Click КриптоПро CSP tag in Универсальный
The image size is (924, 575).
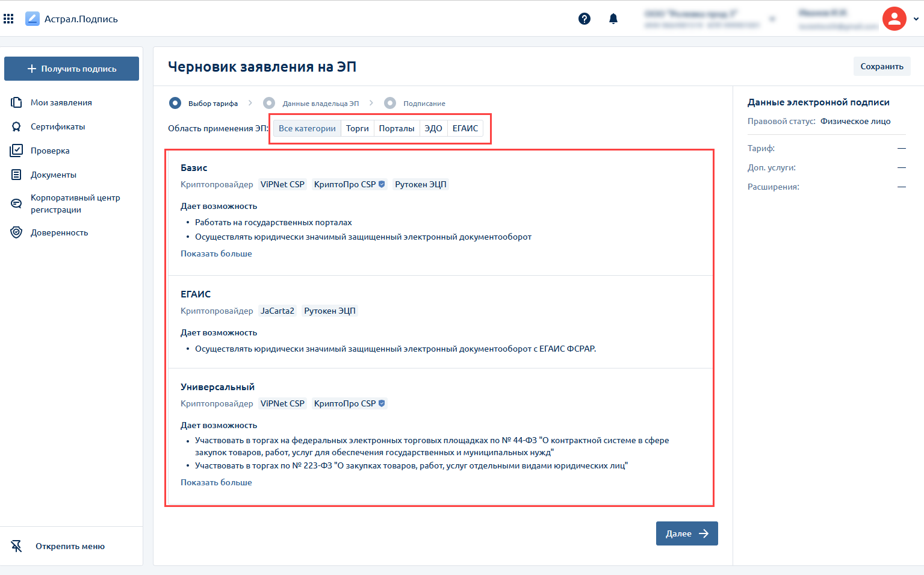[349, 403]
